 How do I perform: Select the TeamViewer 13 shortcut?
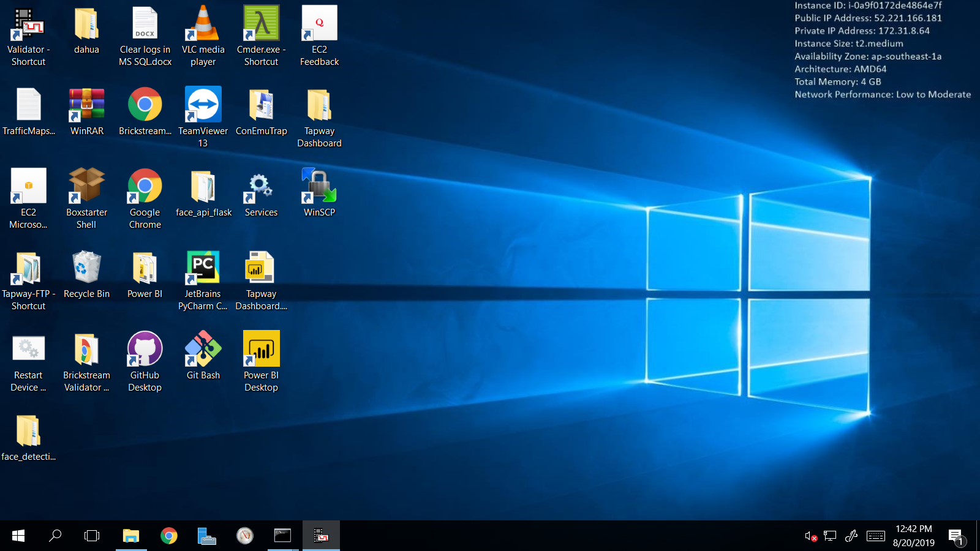click(x=203, y=118)
